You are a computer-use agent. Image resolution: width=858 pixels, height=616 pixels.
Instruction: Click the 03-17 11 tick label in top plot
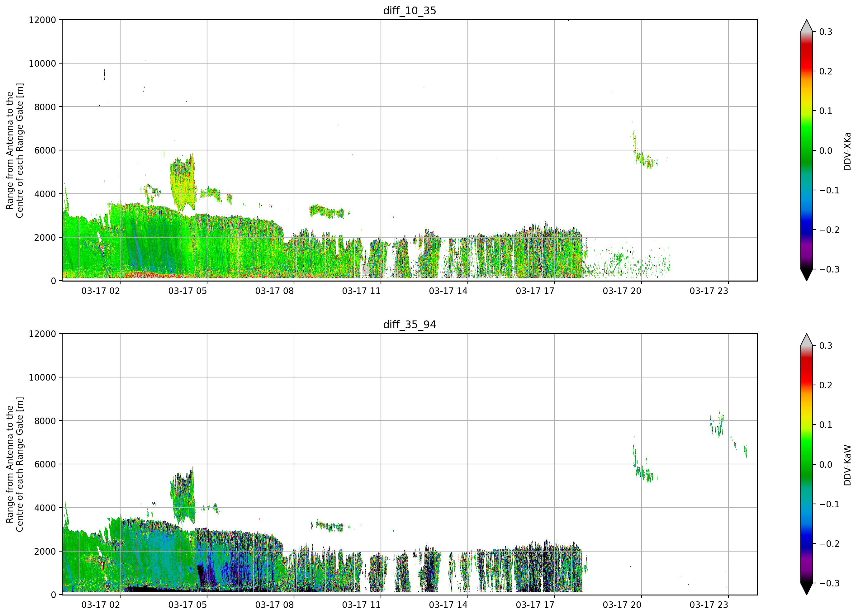click(x=361, y=291)
